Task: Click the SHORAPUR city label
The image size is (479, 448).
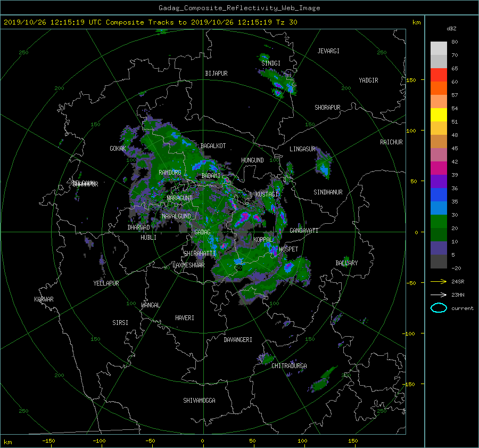Action: pos(327,108)
